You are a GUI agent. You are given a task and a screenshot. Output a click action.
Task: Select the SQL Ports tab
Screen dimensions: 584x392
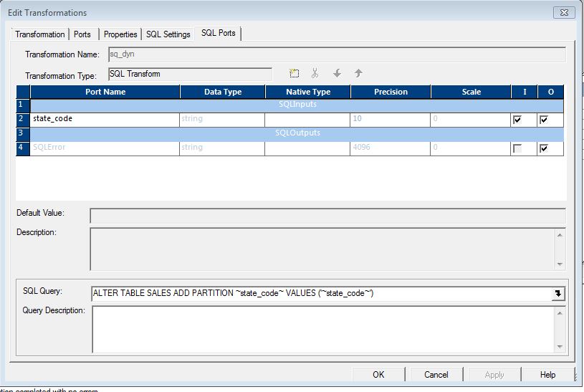(x=219, y=33)
